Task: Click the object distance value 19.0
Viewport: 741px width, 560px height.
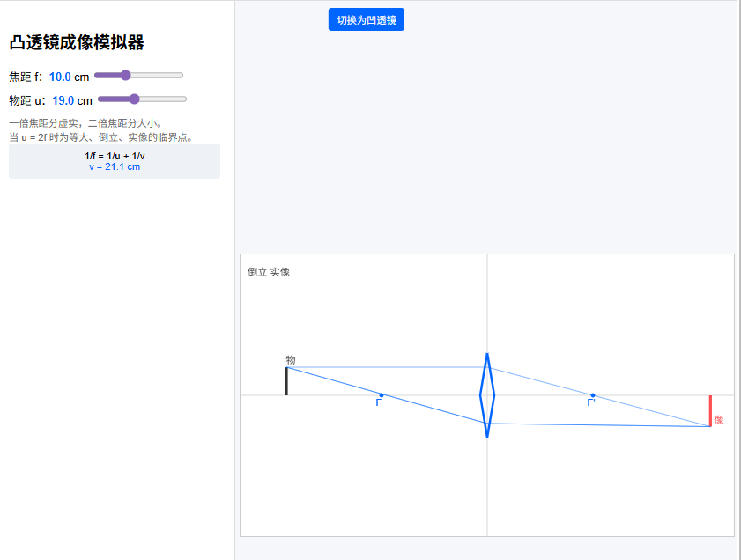Action: (63, 100)
